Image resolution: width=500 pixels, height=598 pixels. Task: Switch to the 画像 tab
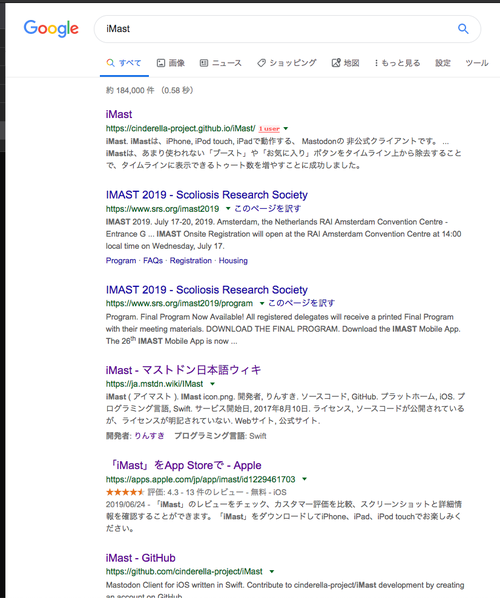(171, 63)
